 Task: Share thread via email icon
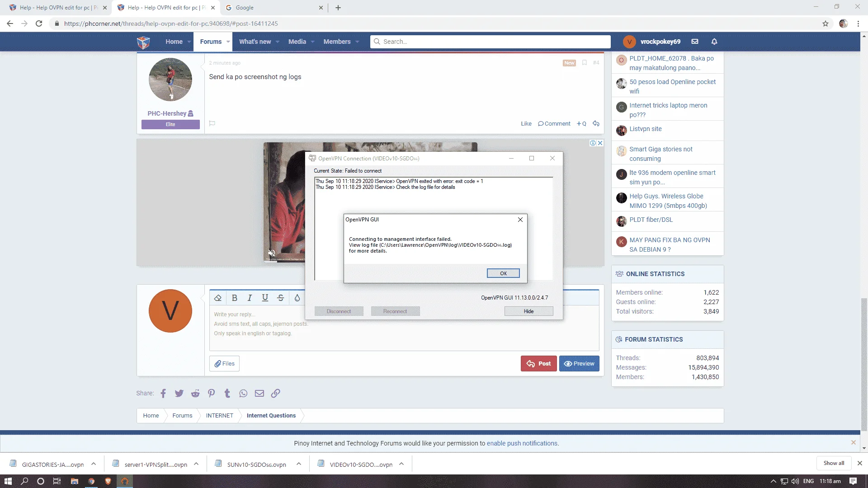click(x=259, y=394)
